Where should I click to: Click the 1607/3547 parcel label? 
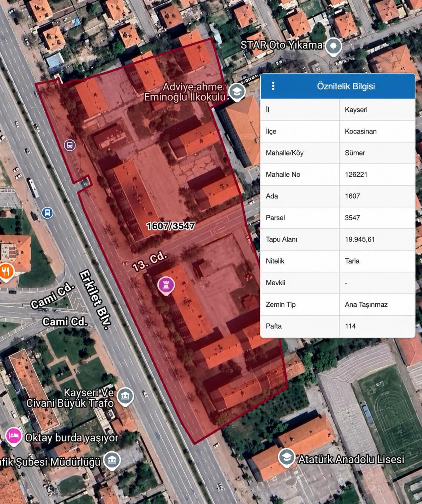171,226
